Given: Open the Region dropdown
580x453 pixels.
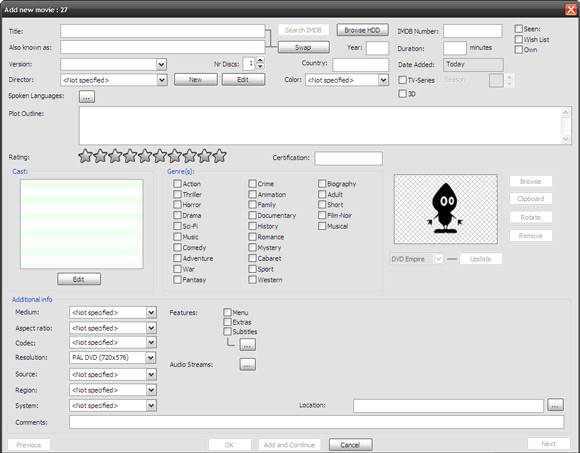Looking at the screenshot, I should tap(151, 390).
